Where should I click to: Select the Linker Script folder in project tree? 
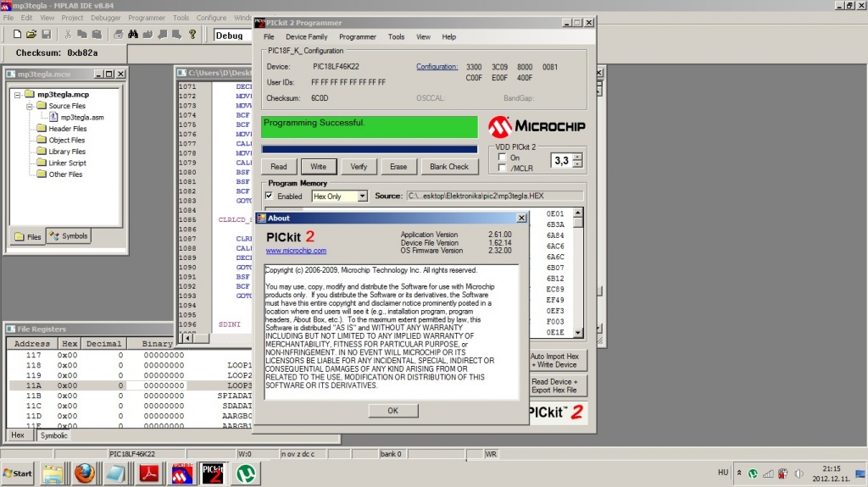61,163
